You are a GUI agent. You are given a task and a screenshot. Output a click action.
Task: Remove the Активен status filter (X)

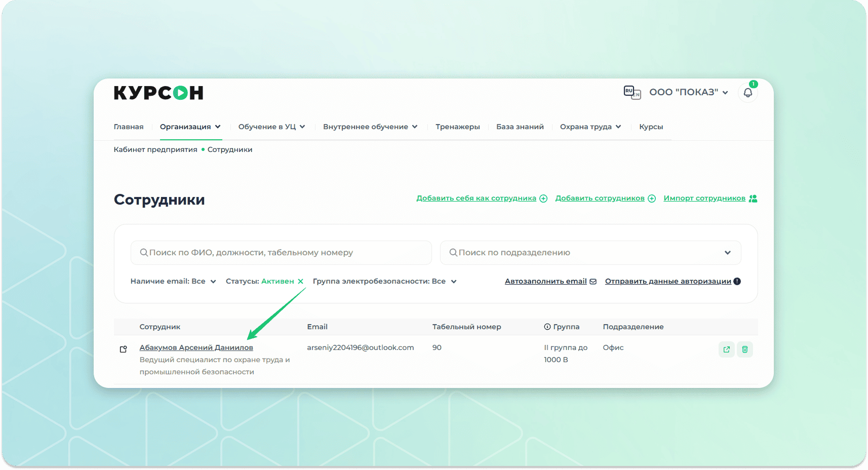click(300, 282)
